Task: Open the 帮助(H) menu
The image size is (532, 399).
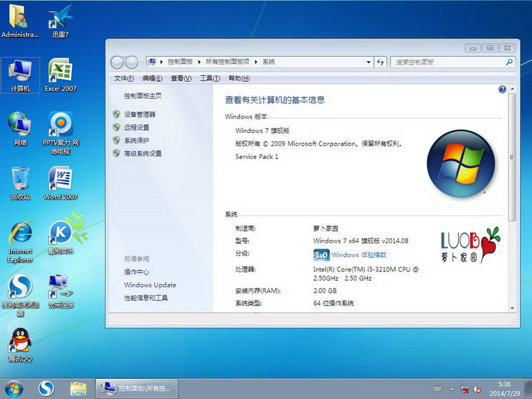Action: point(239,78)
